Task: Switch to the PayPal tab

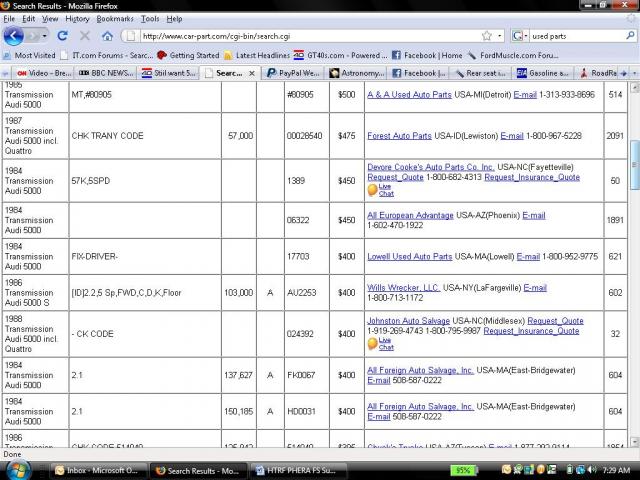Action: [294, 73]
